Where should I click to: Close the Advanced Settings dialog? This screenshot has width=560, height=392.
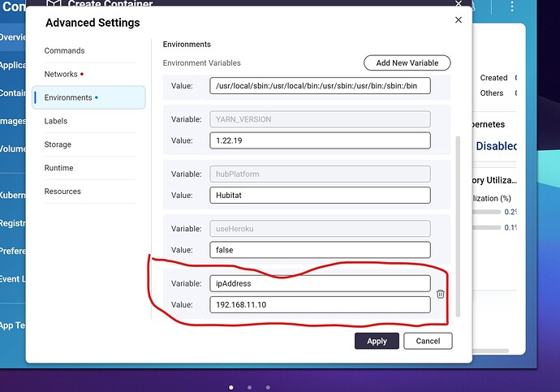[x=459, y=20]
